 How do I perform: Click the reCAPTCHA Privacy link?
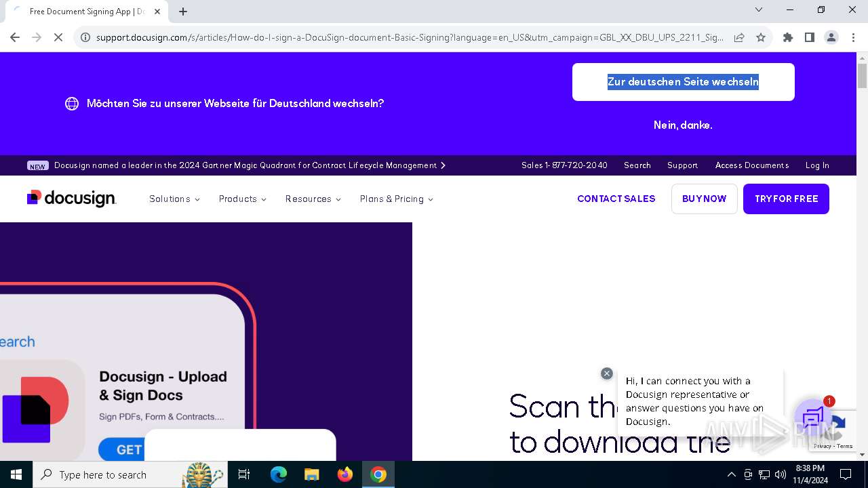(822, 446)
